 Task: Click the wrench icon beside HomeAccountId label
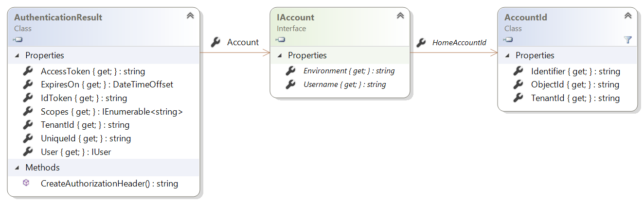[x=421, y=43]
